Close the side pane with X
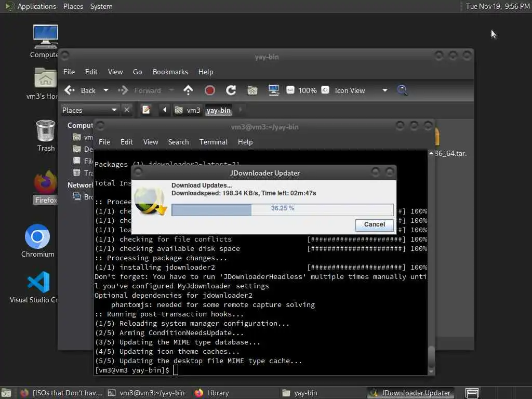This screenshot has width=532, height=399. pyautogui.click(x=127, y=110)
